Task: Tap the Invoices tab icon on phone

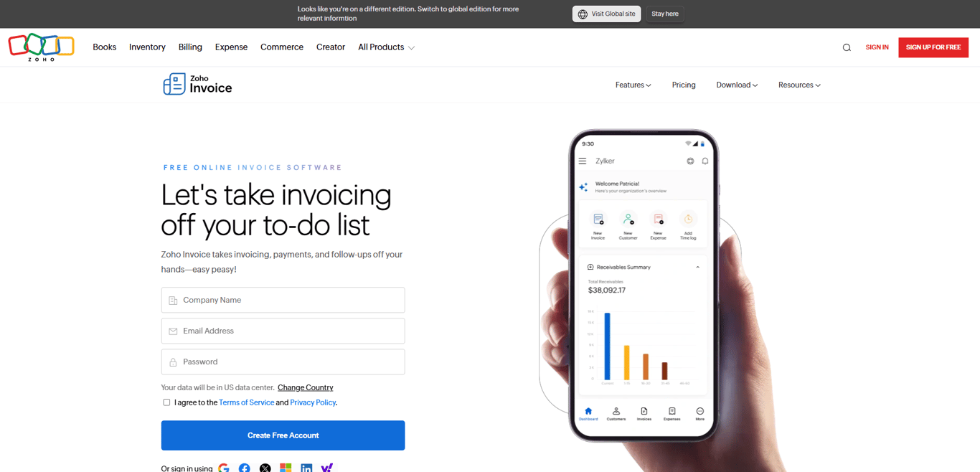Action: point(644,411)
